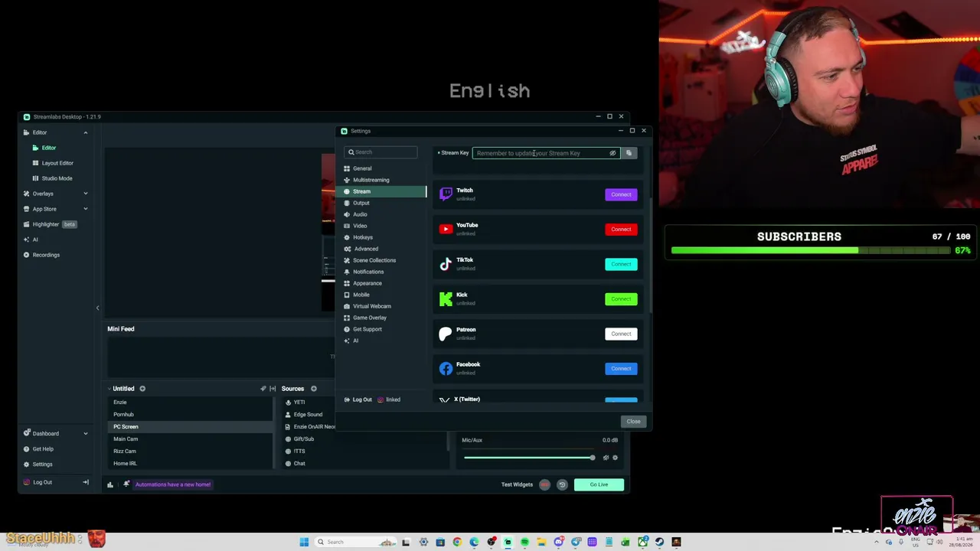Click the pin icon in the scenes header
980x551 pixels.
[263, 389]
